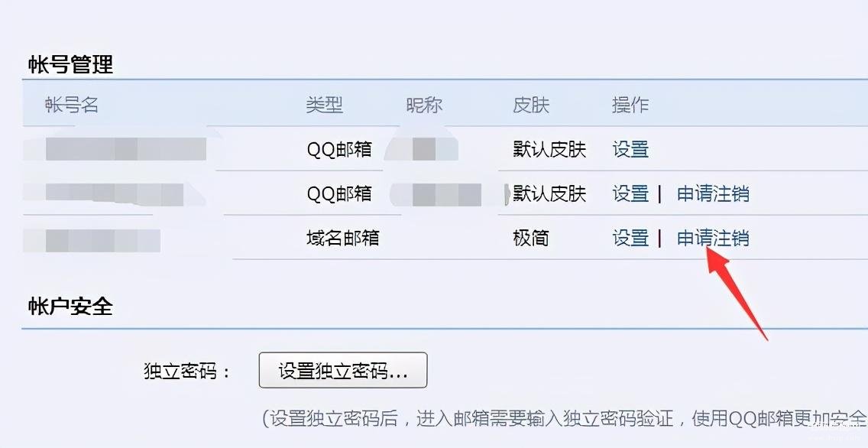Click 设置 link in the second QQ邮箱 row
Screen dimensions: 868x448
click(x=630, y=194)
